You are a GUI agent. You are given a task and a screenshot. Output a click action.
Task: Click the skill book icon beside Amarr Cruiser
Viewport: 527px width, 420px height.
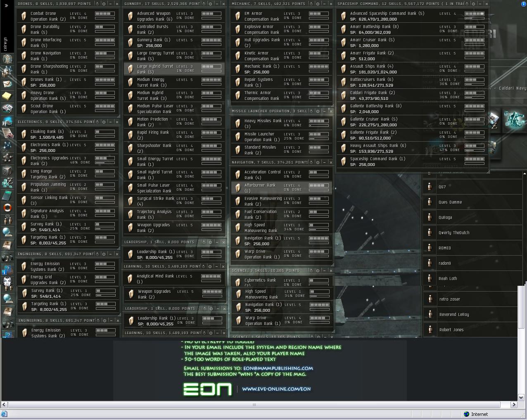pos(343,43)
